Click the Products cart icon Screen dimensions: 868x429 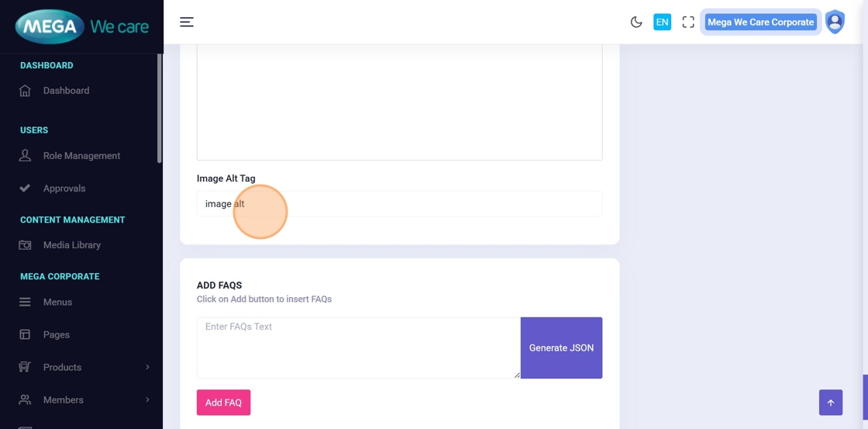click(25, 368)
